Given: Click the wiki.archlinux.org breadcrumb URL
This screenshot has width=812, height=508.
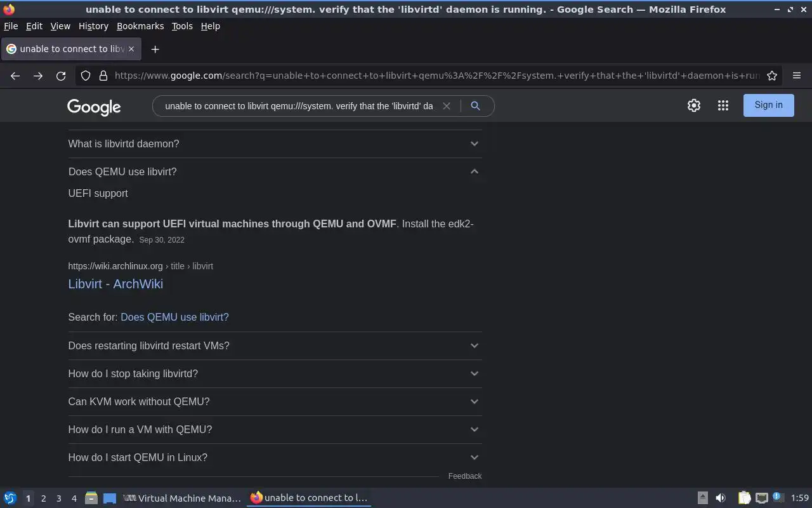Looking at the screenshot, I should click(140, 266).
